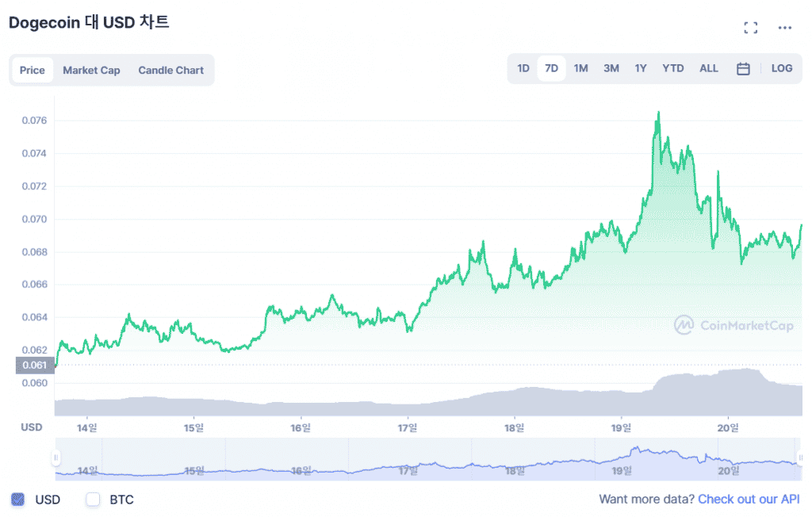Click the 0.064 y-axis price label

(34, 317)
